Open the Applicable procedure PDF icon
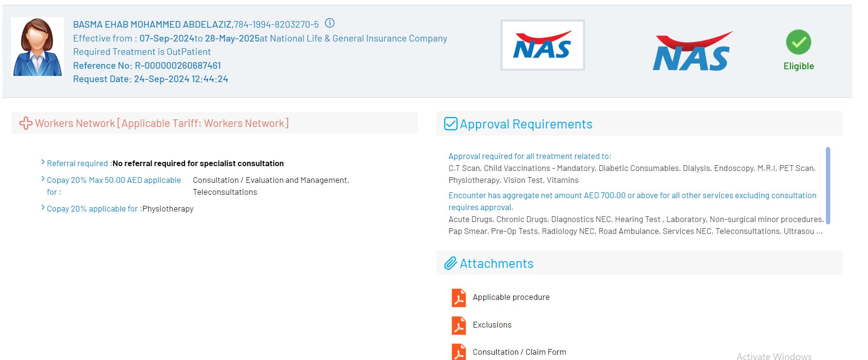The image size is (868, 360). click(x=458, y=297)
